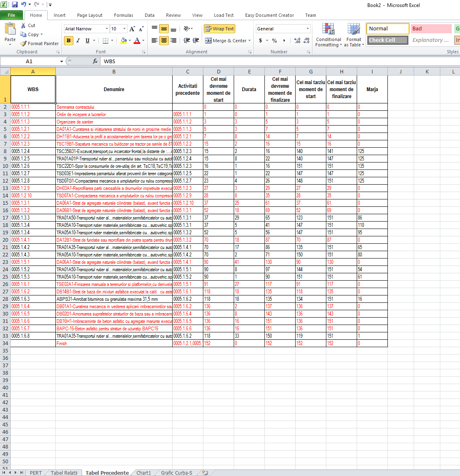Open the File tab
Viewport: 460px width, 476px height.
coord(11,15)
